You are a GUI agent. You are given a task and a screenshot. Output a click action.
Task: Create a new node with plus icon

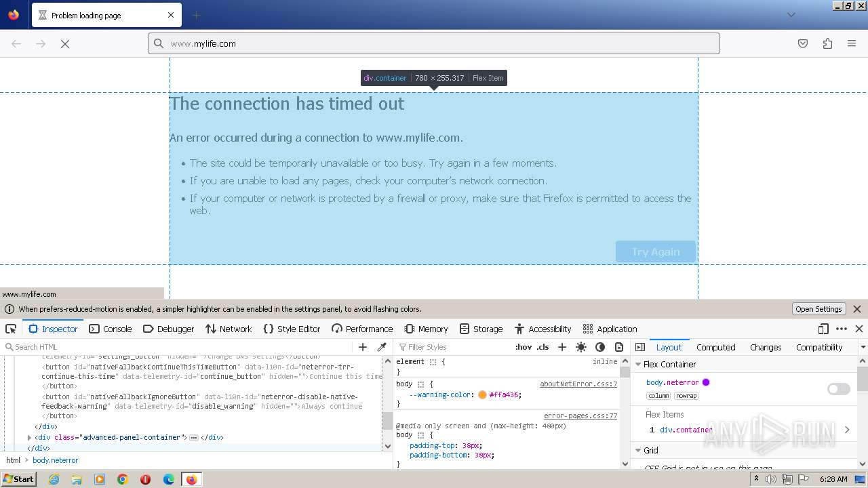[363, 347]
